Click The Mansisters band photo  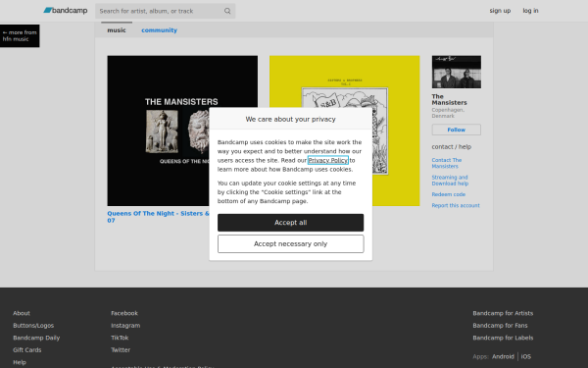click(456, 72)
